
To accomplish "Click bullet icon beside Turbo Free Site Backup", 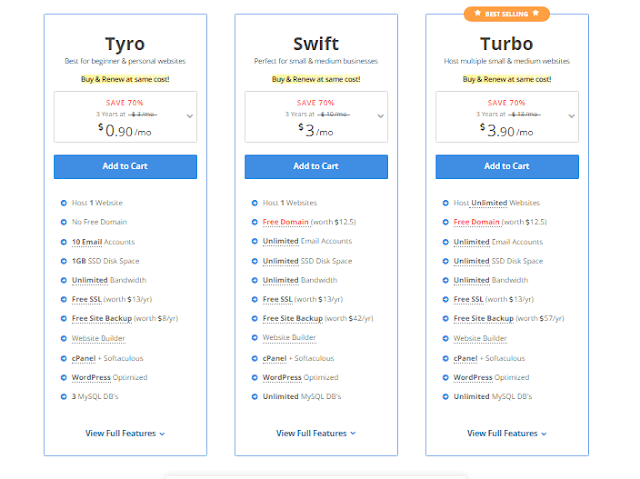I will (446, 319).
